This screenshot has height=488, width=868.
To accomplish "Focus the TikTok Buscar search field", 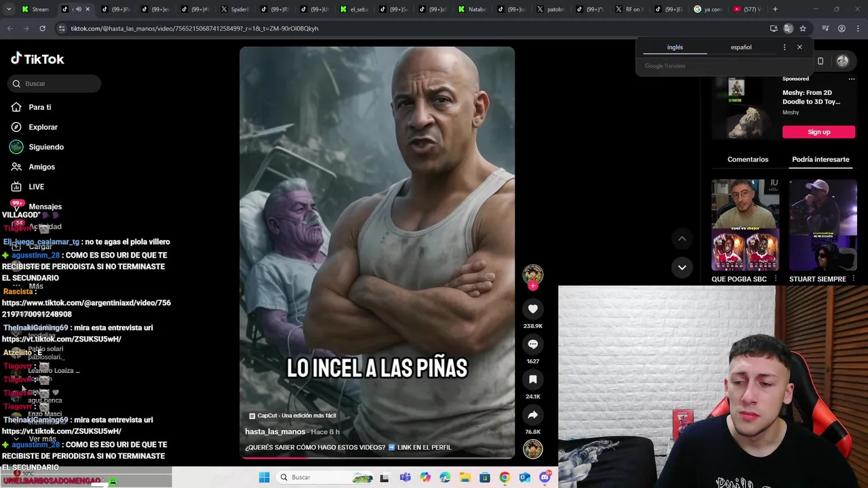I will pyautogui.click(x=54, y=83).
